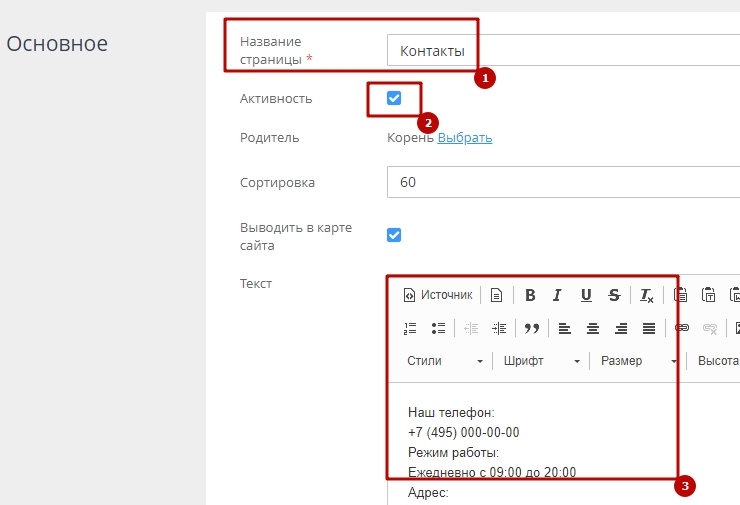740x505 pixels.
Task: Uncheck the Активность checkbox
Action: coord(394,98)
